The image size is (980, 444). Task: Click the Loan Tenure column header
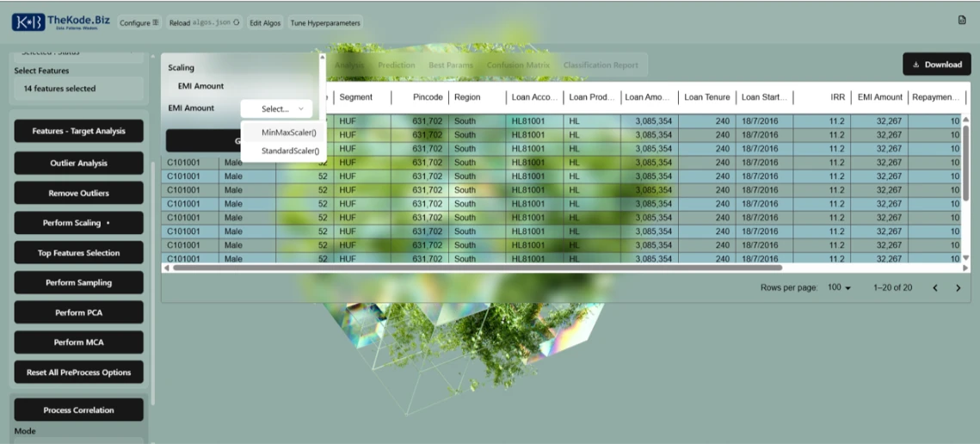coord(706,98)
